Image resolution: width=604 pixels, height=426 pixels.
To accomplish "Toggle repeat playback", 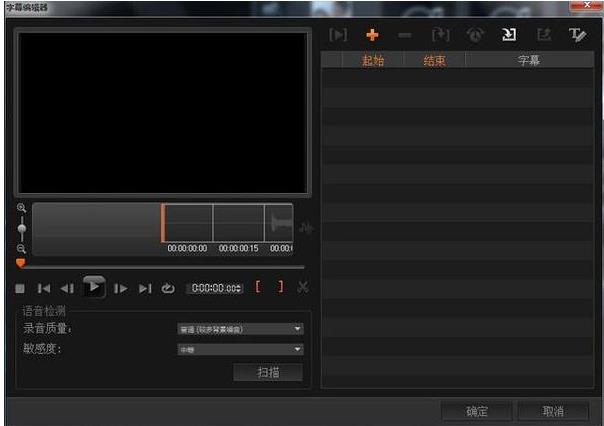I will [x=168, y=288].
